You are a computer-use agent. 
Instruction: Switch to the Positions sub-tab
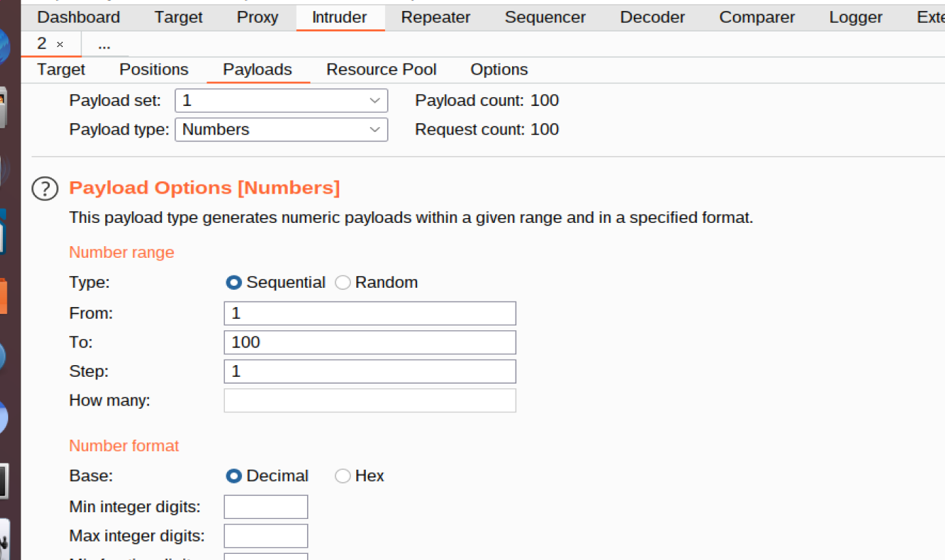pos(154,70)
